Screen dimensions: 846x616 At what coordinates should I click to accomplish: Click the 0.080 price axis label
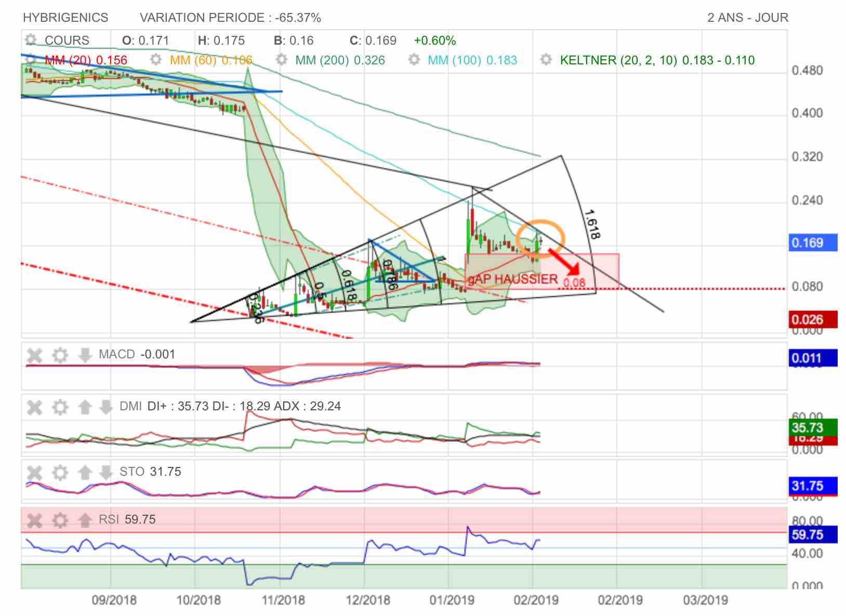pos(807,287)
